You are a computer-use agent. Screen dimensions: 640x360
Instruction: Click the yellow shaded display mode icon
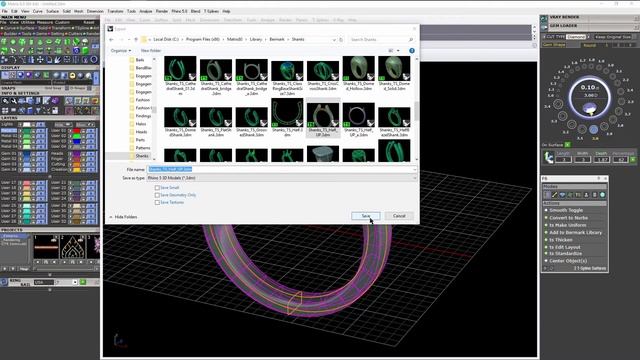click(72, 76)
